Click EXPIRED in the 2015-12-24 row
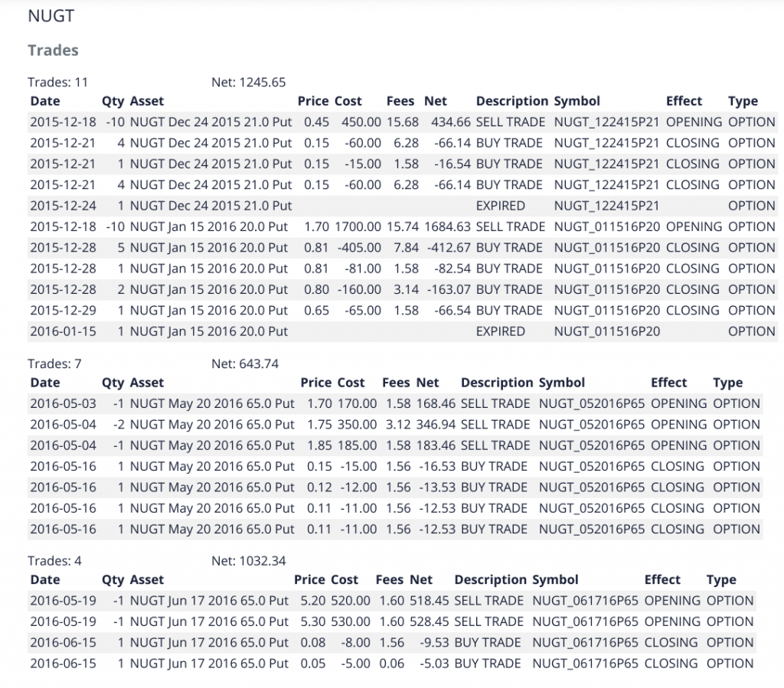This screenshot has height=688, width=784. [501, 206]
